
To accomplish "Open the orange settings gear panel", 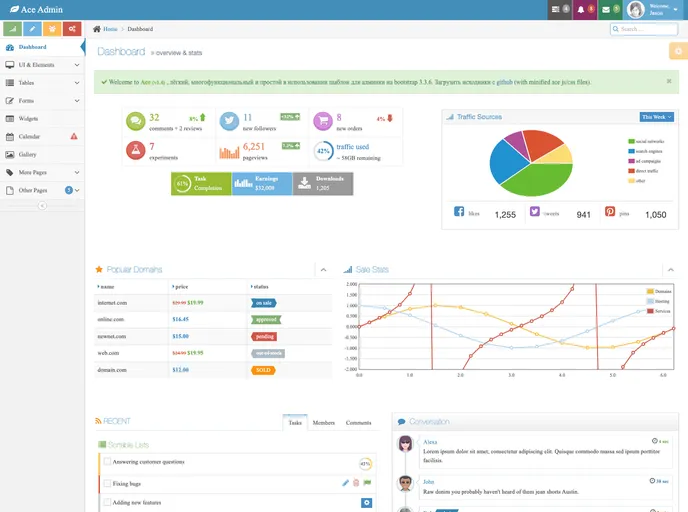I will click(x=677, y=52).
